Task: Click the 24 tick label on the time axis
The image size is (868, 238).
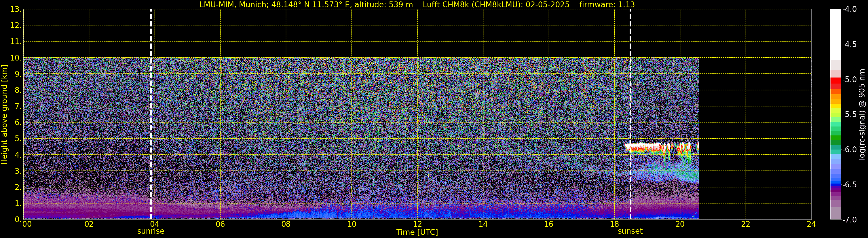Action: (811, 224)
